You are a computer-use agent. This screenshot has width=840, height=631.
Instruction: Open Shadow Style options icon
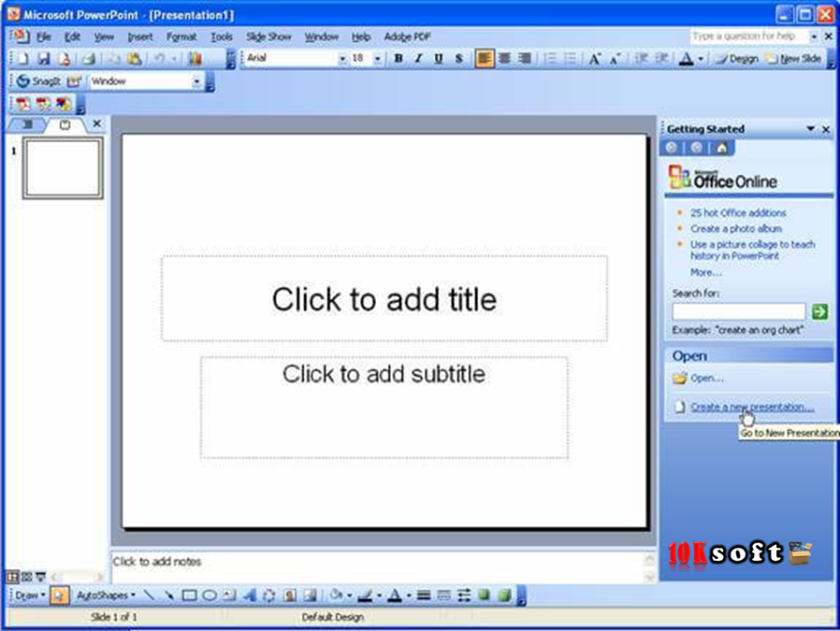[x=485, y=595]
